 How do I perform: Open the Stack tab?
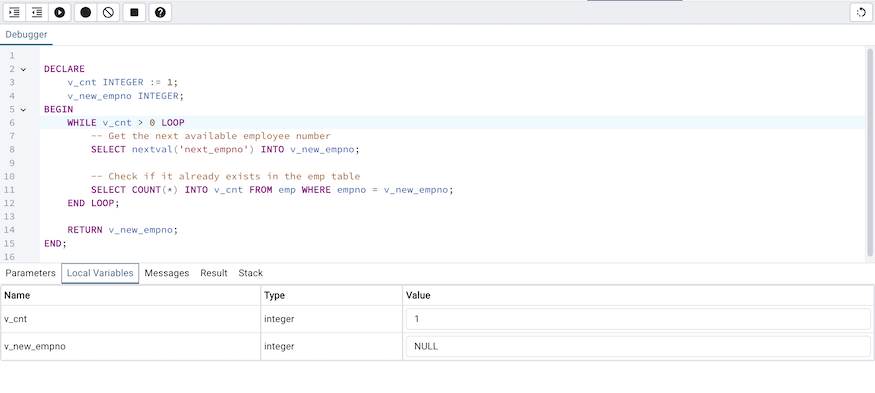point(251,273)
